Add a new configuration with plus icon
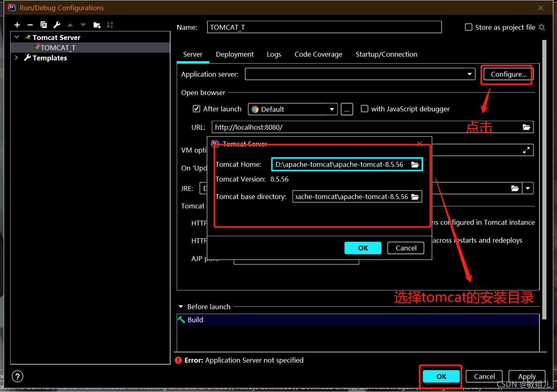Viewport: 557px width, 392px height. (17, 25)
